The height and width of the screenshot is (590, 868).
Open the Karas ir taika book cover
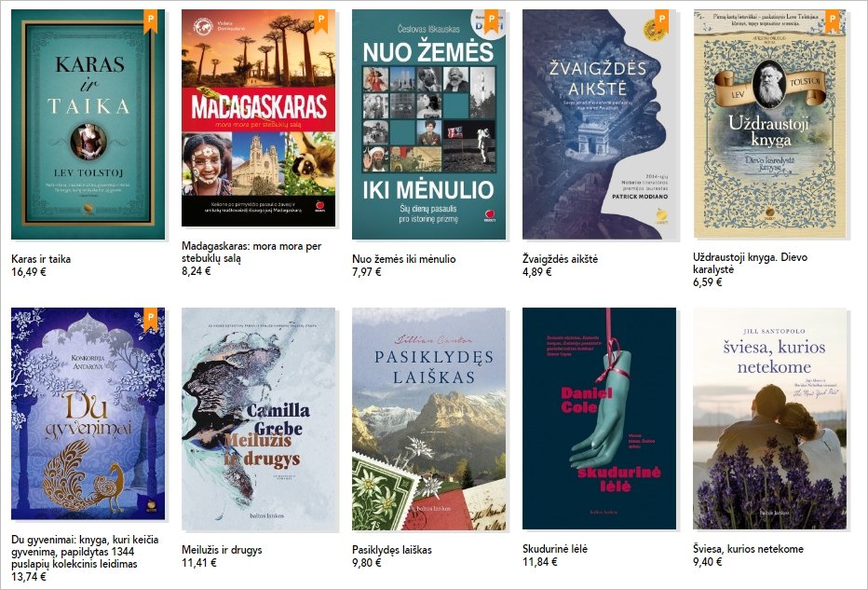click(x=88, y=124)
